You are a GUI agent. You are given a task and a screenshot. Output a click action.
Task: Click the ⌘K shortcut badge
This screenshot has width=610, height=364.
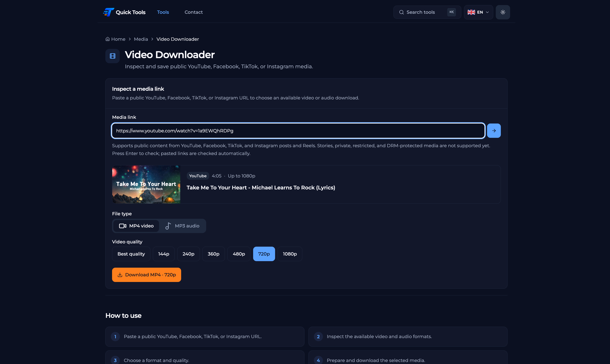tap(451, 12)
